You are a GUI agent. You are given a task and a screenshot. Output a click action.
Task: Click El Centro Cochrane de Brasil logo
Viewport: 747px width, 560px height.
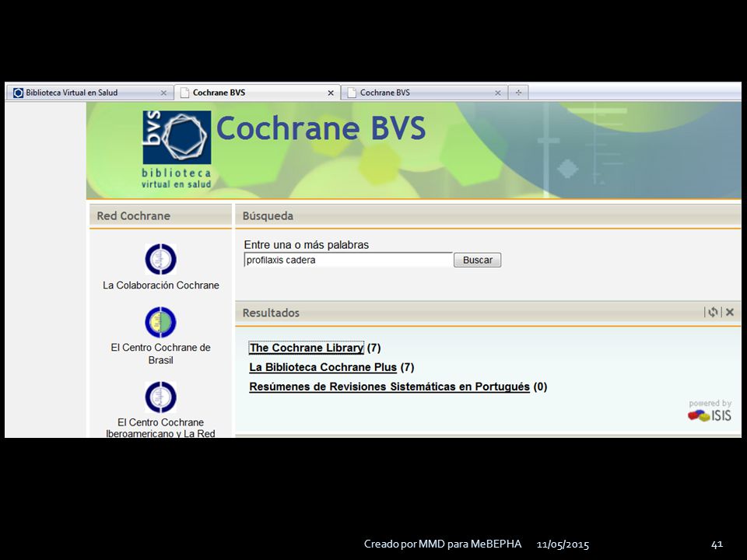pyautogui.click(x=160, y=322)
